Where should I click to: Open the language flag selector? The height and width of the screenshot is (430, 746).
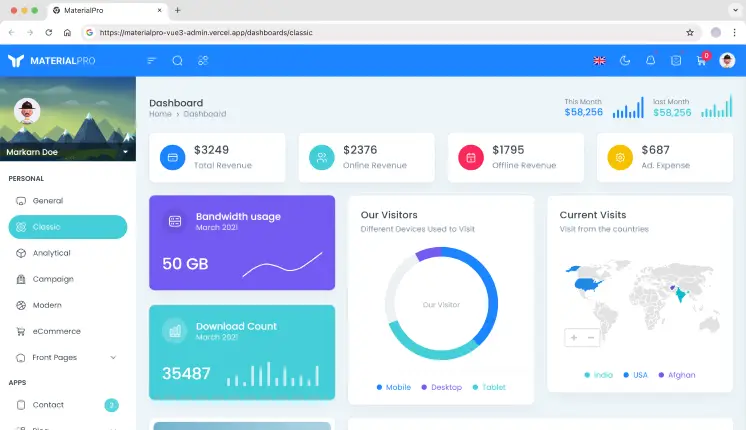[x=599, y=60]
